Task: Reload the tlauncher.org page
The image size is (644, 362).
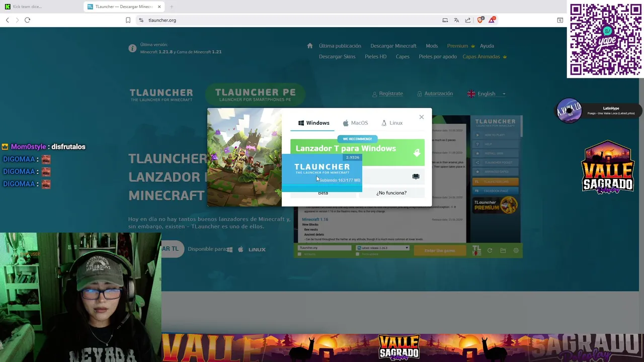Action: (27, 20)
